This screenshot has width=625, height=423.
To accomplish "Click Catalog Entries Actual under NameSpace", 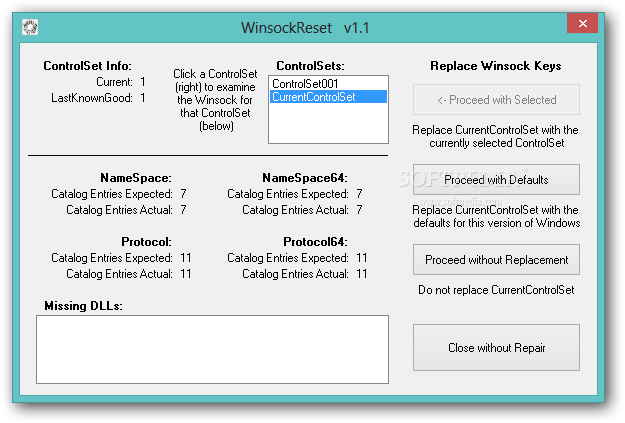I will pyautogui.click(x=119, y=210).
